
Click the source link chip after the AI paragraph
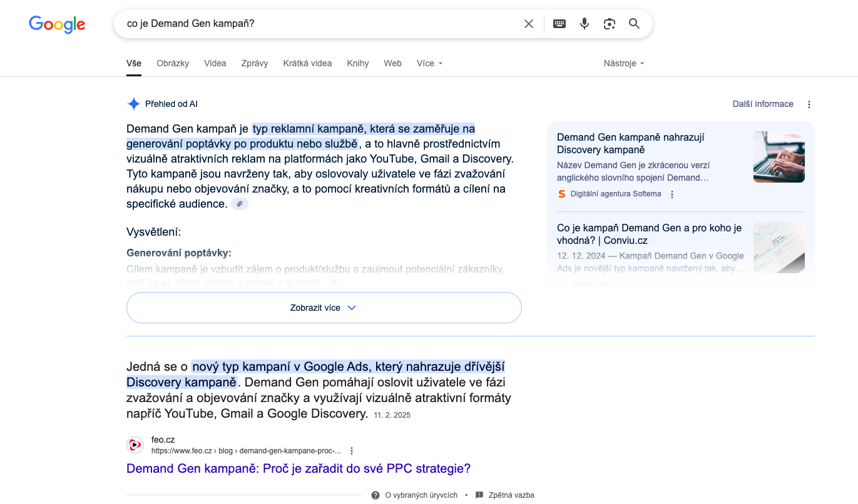[240, 204]
